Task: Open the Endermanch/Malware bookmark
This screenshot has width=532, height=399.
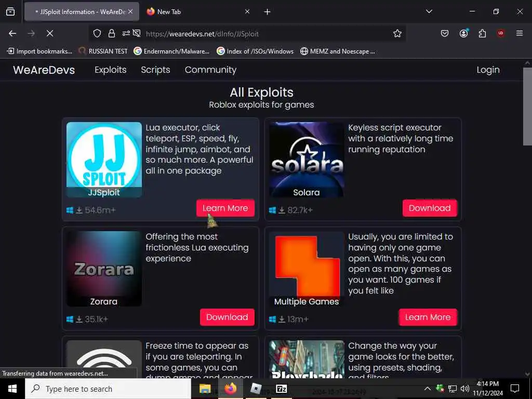Action: 171,51
